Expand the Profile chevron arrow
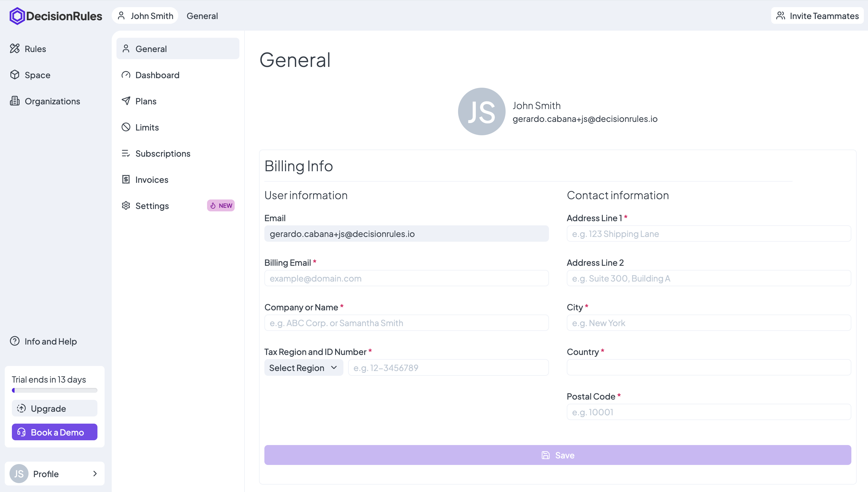This screenshot has width=868, height=492. pyautogui.click(x=95, y=474)
